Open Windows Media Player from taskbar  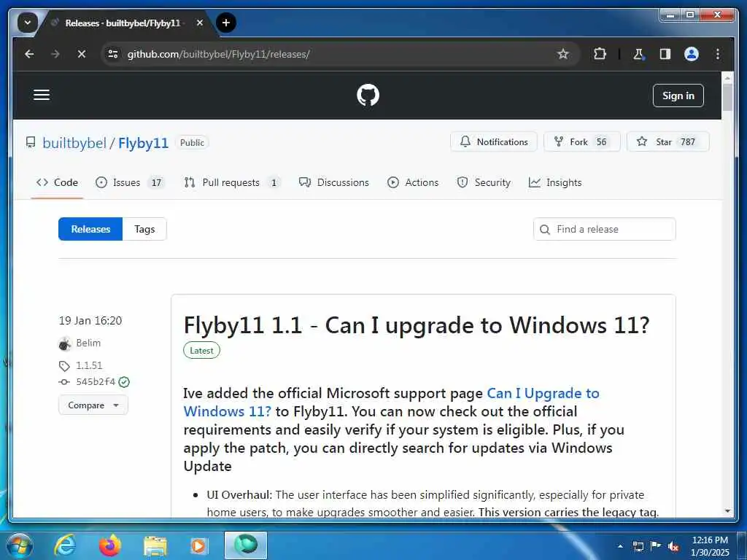pos(198,546)
